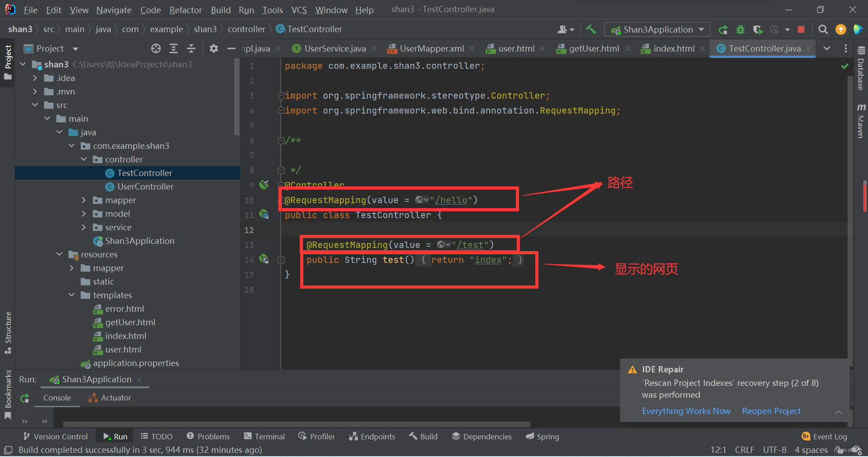Open the Bookmarks side panel
Image resolution: width=868 pixels, height=457 pixels.
[x=8, y=395]
